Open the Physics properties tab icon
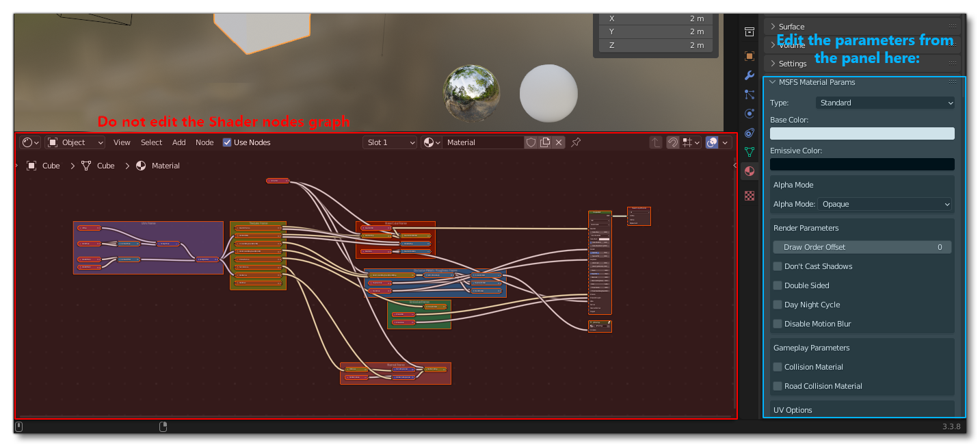This screenshot has height=447, width=980. (x=750, y=114)
